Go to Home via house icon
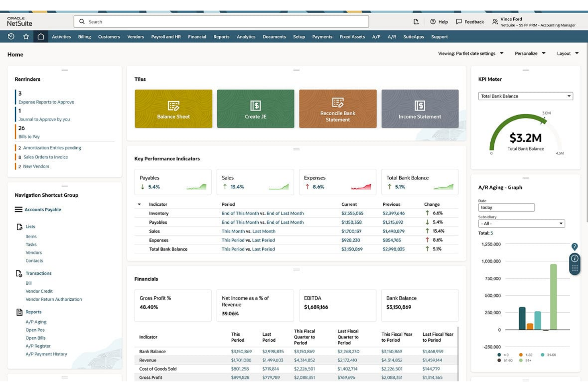The image size is (588, 392). point(41,37)
